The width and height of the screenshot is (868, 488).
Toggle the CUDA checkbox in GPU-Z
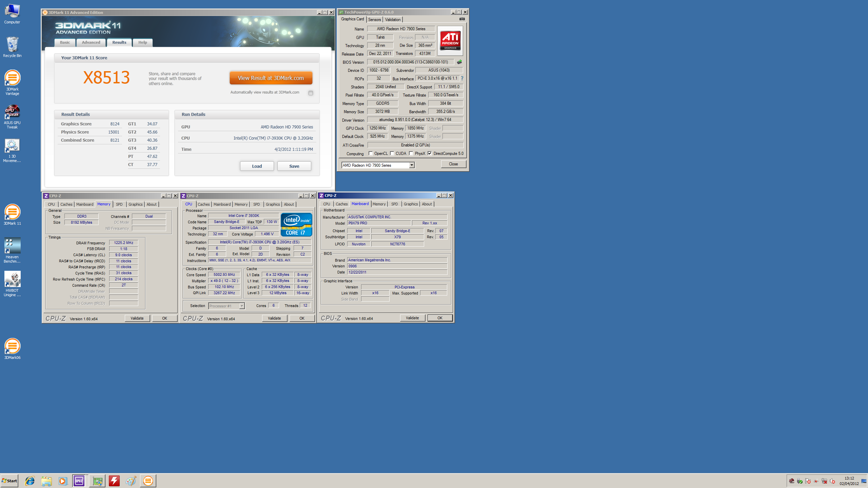(x=392, y=154)
